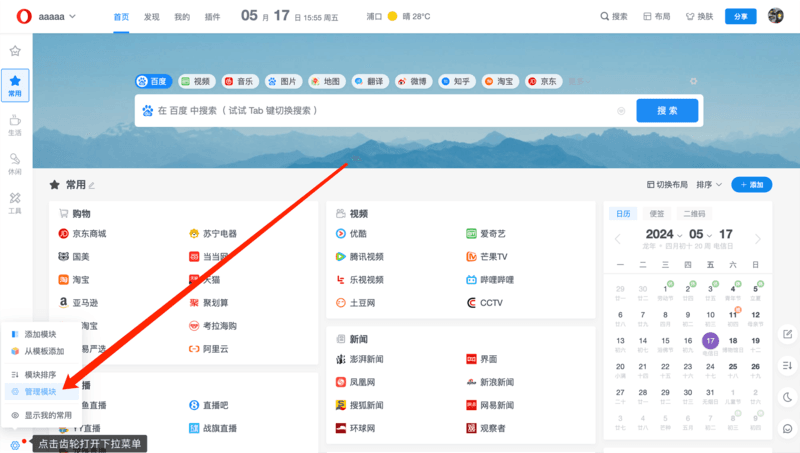Open the 亚马逊 link
Screen dimensions: 800x453
pos(79,303)
